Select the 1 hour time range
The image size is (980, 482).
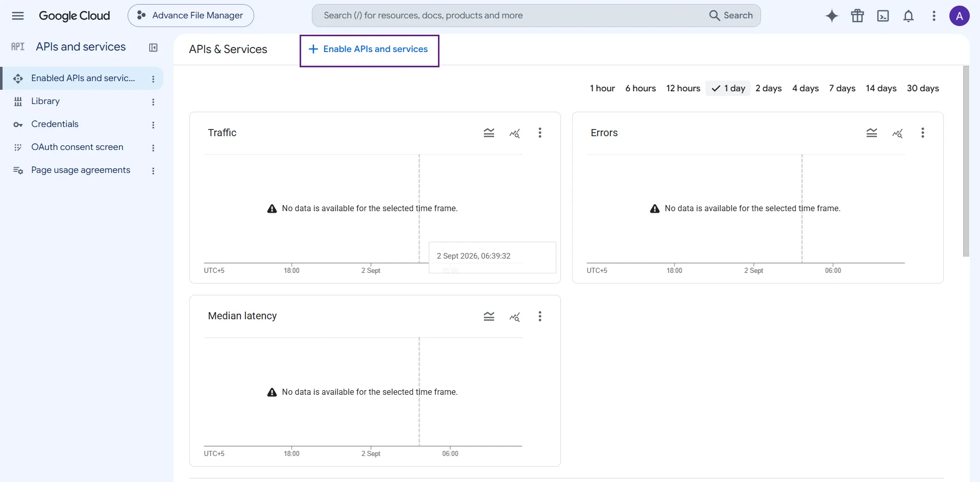pos(602,88)
